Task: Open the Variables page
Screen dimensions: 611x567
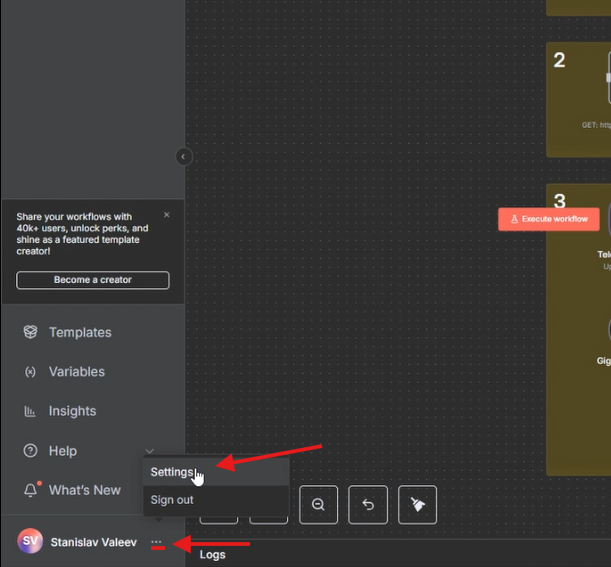Action: coord(77,372)
